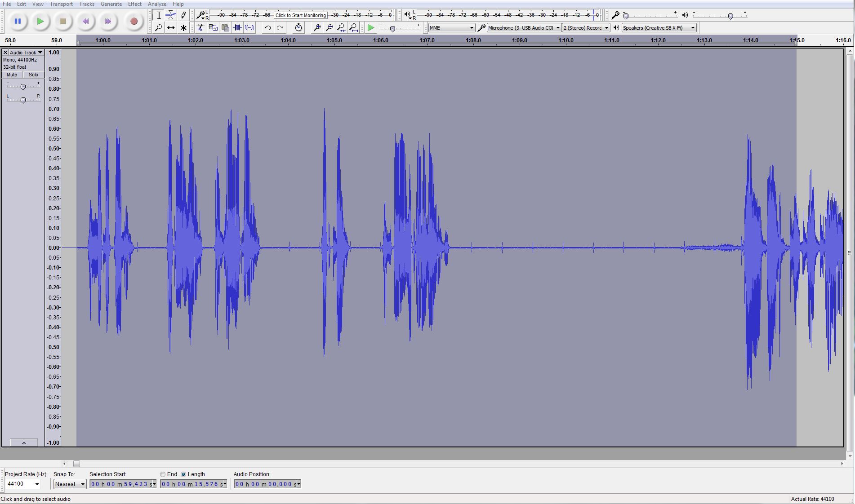The image size is (855, 504).
Task: Click the Zoom Out magnifier icon
Action: click(329, 28)
